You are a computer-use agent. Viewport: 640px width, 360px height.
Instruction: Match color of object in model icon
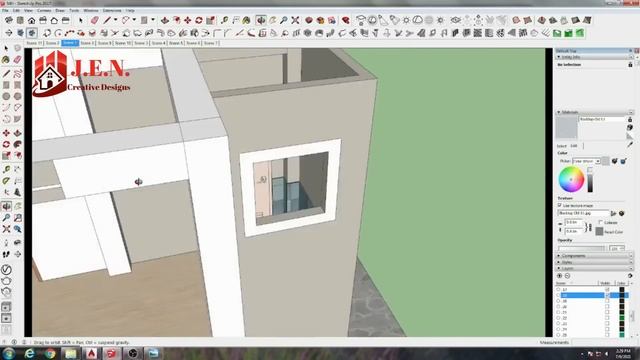pos(615,161)
